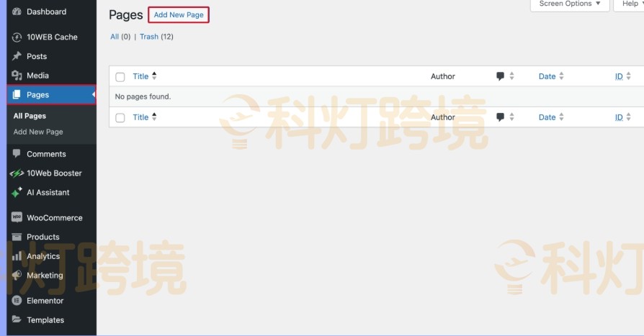Click the Pages document icon
644x336 pixels.
pyautogui.click(x=17, y=95)
